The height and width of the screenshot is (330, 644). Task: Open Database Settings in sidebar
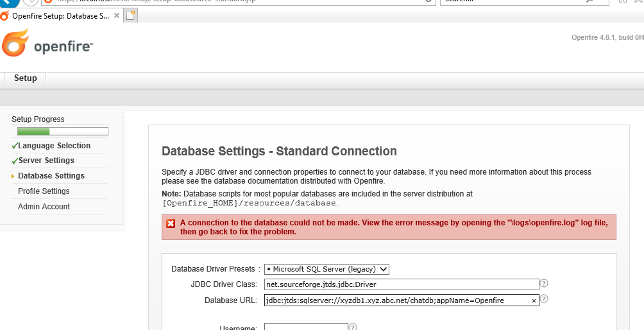pos(51,176)
